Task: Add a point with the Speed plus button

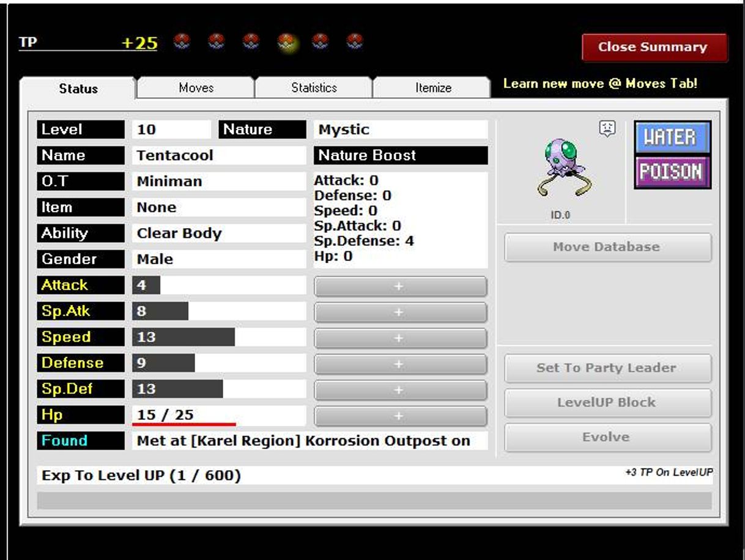Action: (x=401, y=338)
